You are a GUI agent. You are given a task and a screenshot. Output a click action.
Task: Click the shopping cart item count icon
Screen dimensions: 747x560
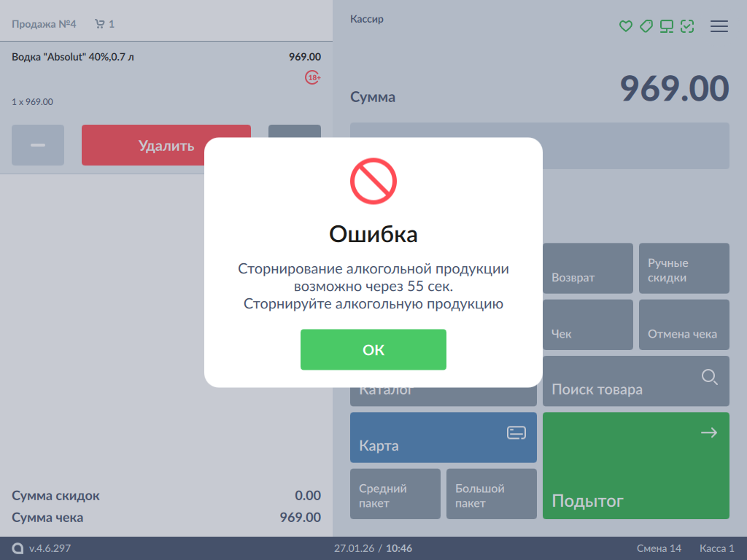100,24
